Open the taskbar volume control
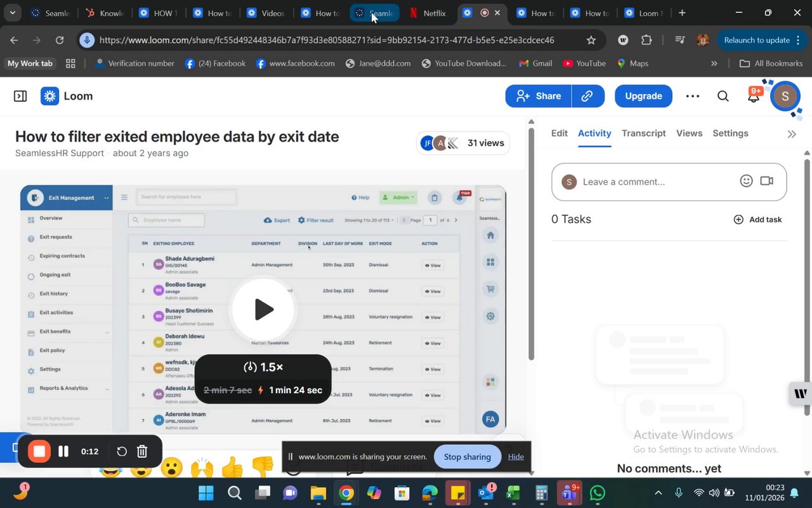Screen dimensions: 812x508 (x=714, y=493)
